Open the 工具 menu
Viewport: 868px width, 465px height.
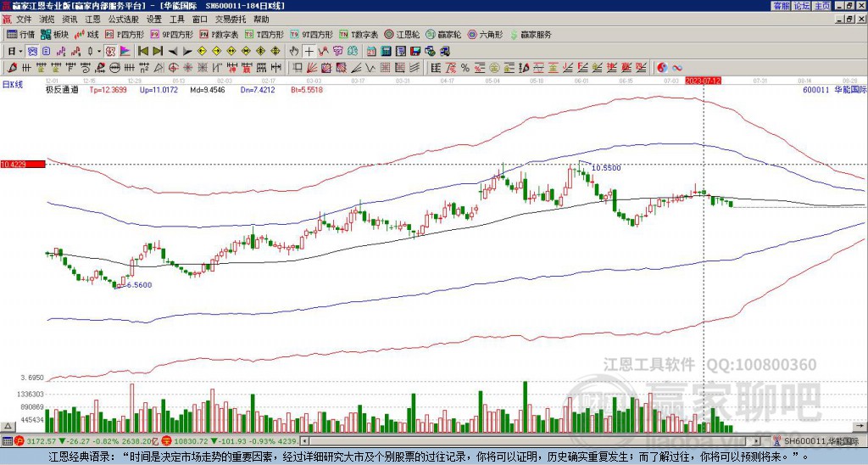(x=177, y=20)
